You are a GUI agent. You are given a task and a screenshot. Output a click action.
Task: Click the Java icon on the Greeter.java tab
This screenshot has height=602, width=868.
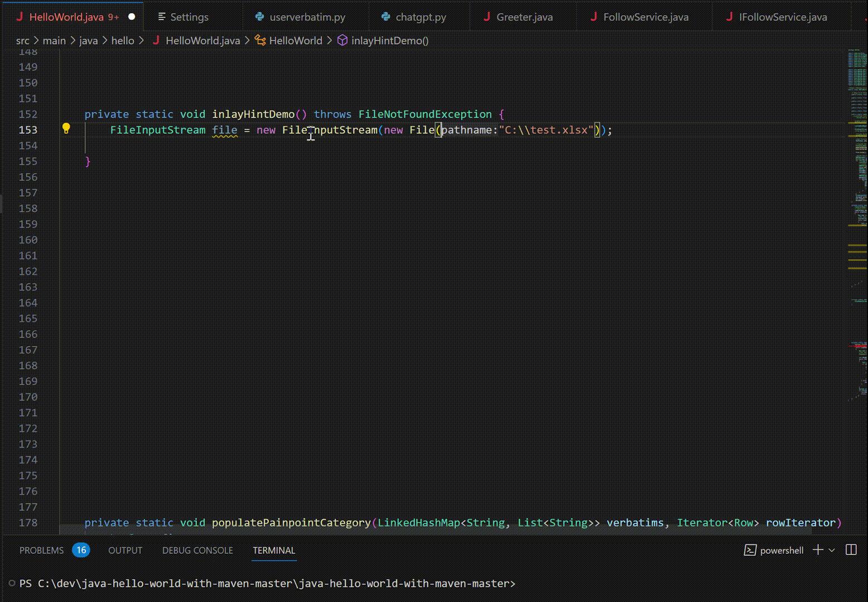pyautogui.click(x=487, y=17)
